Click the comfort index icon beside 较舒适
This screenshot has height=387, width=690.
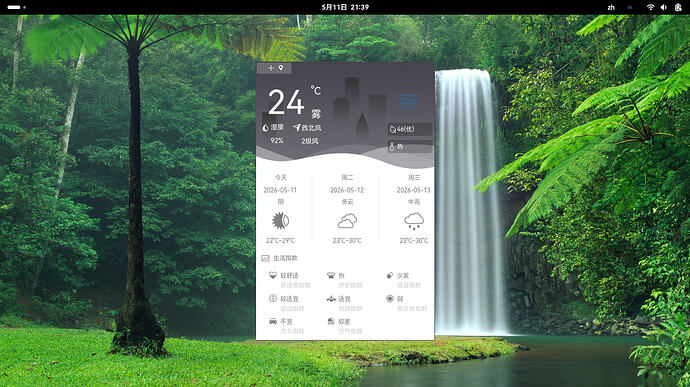[273, 275]
